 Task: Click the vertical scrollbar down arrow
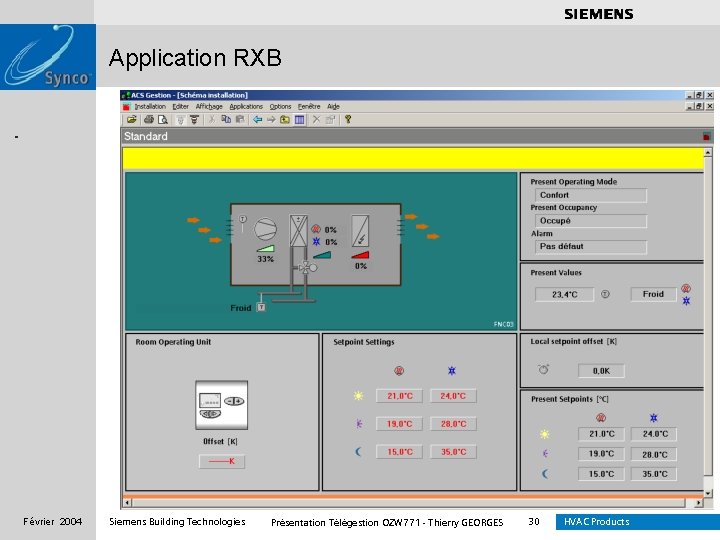(x=708, y=493)
